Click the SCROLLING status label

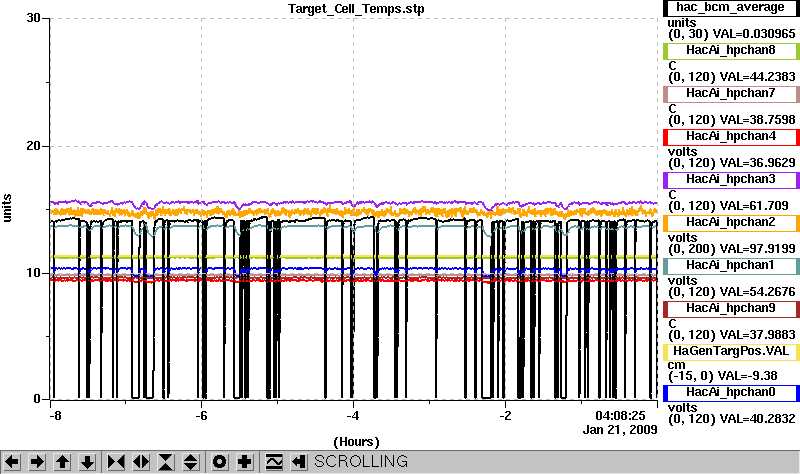[361, 461]
